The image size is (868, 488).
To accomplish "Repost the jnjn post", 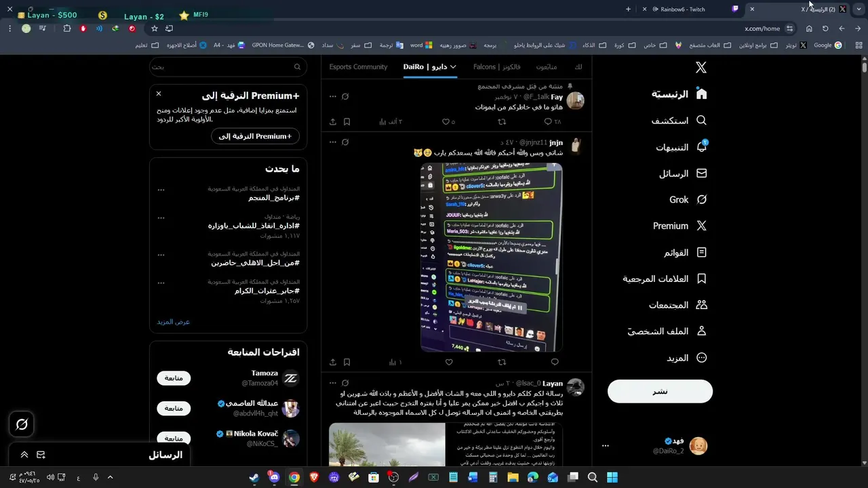I will pyautogui.click(x=502, y=362).
